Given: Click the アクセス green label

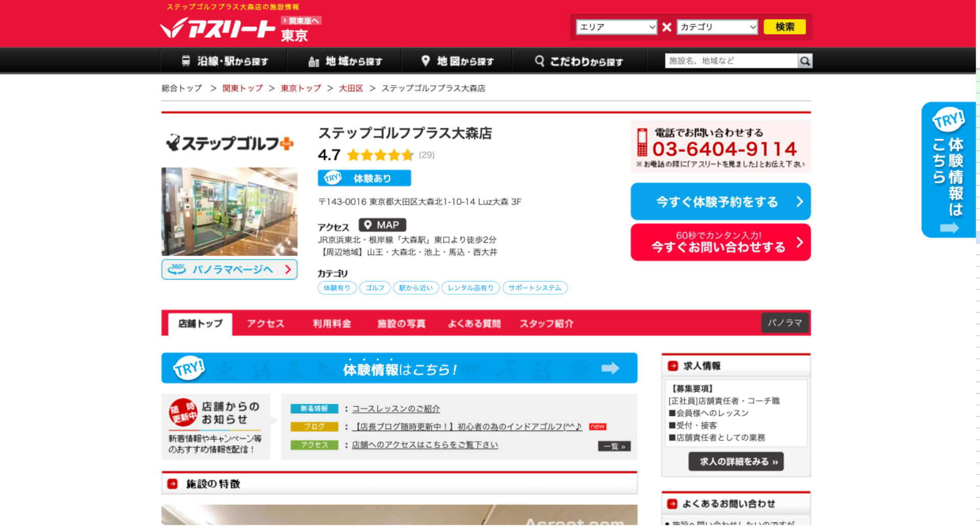Looking at the screenshot, I should tap(314, 445).
